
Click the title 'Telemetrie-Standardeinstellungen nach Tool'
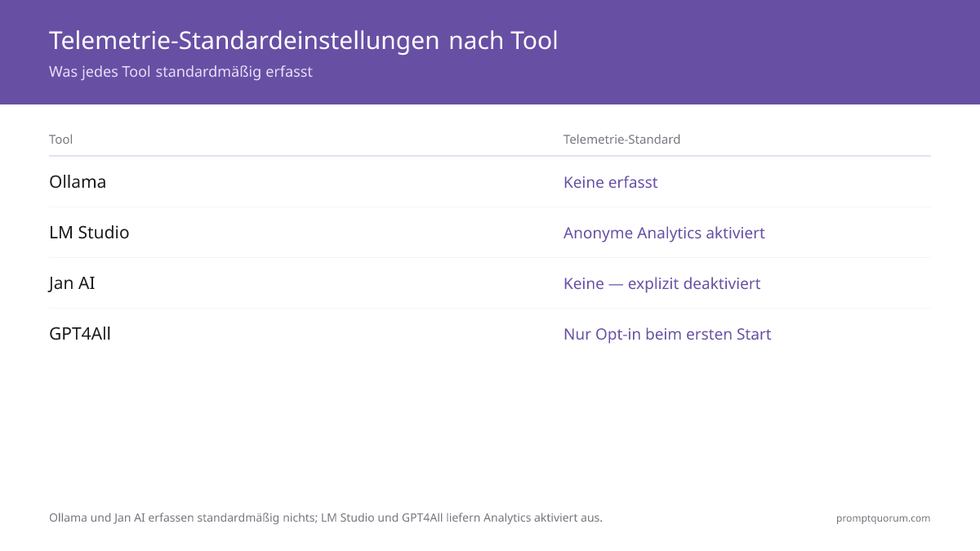[x=303, y=40]
